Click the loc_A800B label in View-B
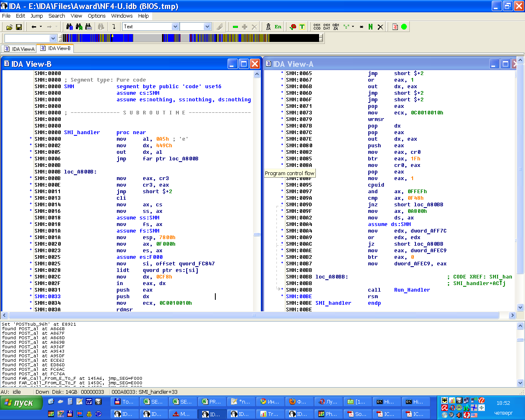525x420 pixels. (80, 172)
